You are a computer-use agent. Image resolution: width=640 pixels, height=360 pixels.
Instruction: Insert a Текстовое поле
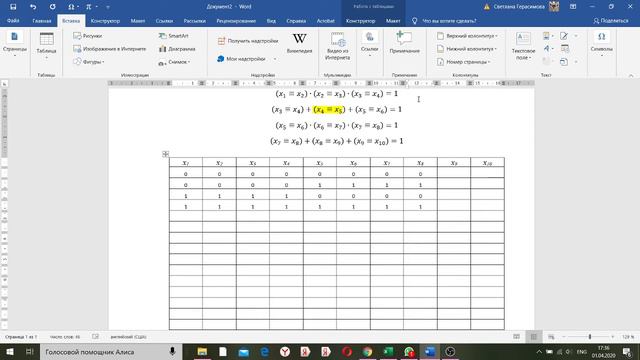coord(523,47)
